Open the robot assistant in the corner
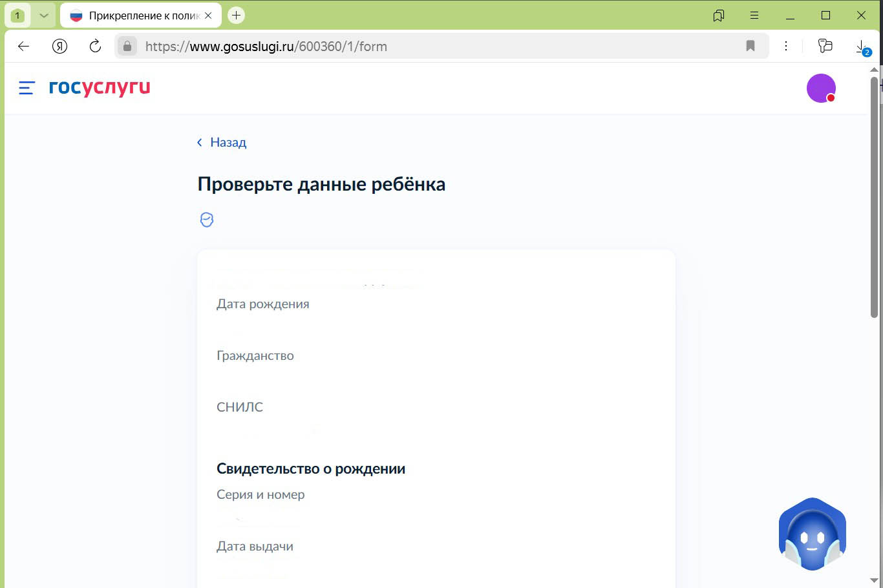This screenshot has width=883, height=588. tap(812, 534)
